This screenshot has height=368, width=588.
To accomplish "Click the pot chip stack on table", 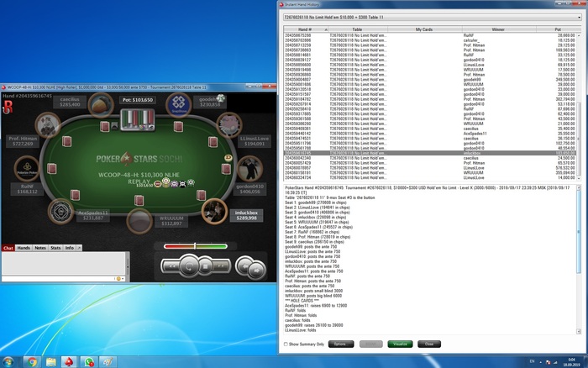I will (x=174, y=183).
